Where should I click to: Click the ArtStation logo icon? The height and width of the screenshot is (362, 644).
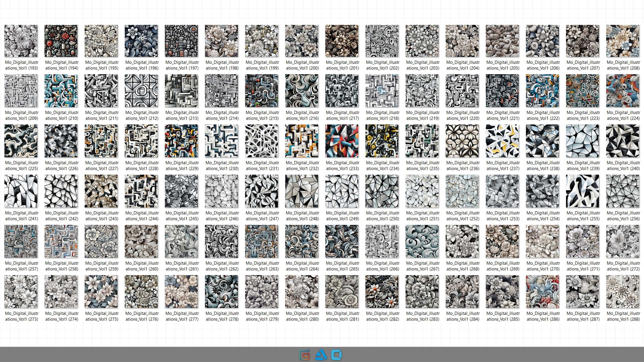click(x=321, y=355)
